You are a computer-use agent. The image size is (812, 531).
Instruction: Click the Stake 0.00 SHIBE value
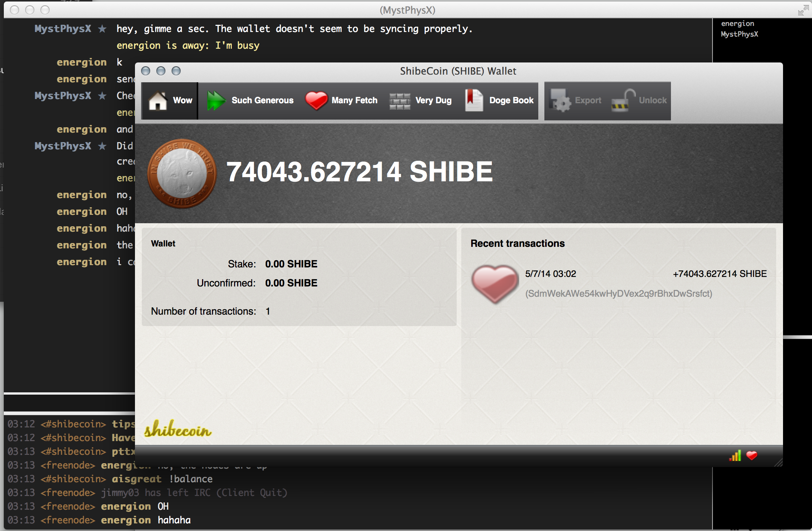291,264
